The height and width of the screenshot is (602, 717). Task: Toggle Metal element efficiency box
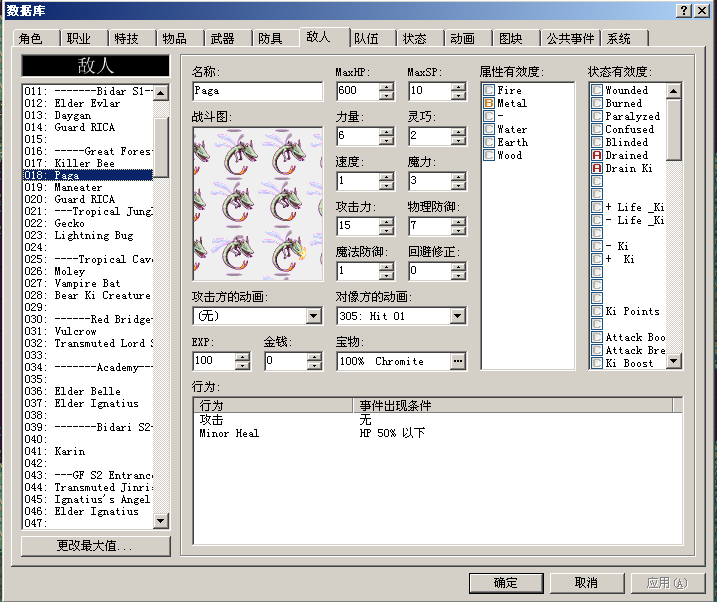[x=489, y=103]
